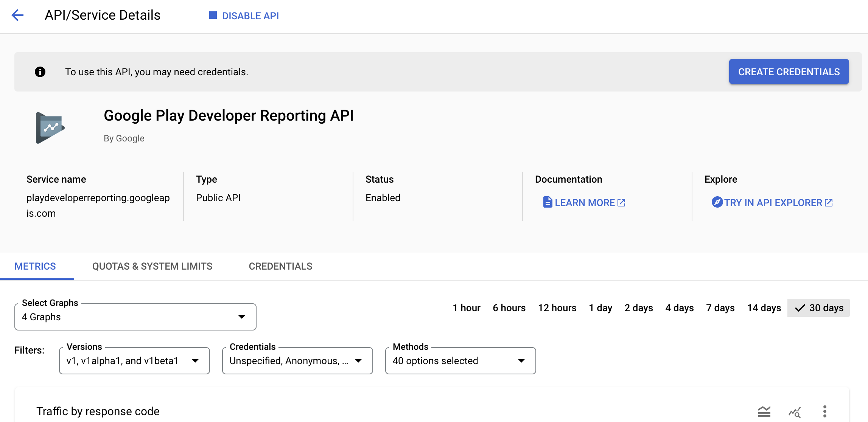
Task: Open the Methods filter dropdown
Action: (x=460, y=361)
